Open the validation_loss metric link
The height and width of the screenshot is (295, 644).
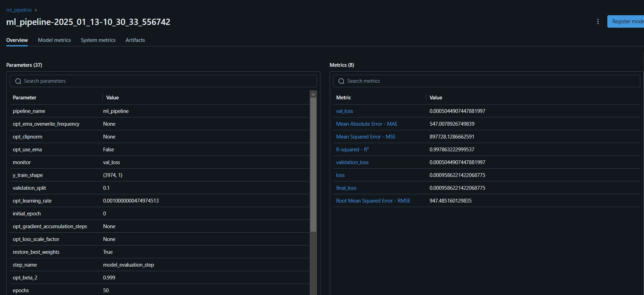(x=352, y=162)
